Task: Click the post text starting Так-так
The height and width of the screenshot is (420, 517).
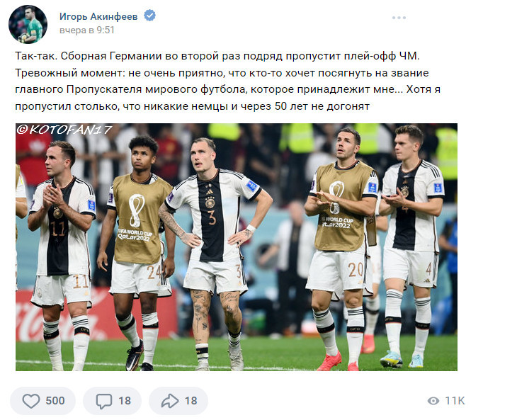Action: pos(227,81)
